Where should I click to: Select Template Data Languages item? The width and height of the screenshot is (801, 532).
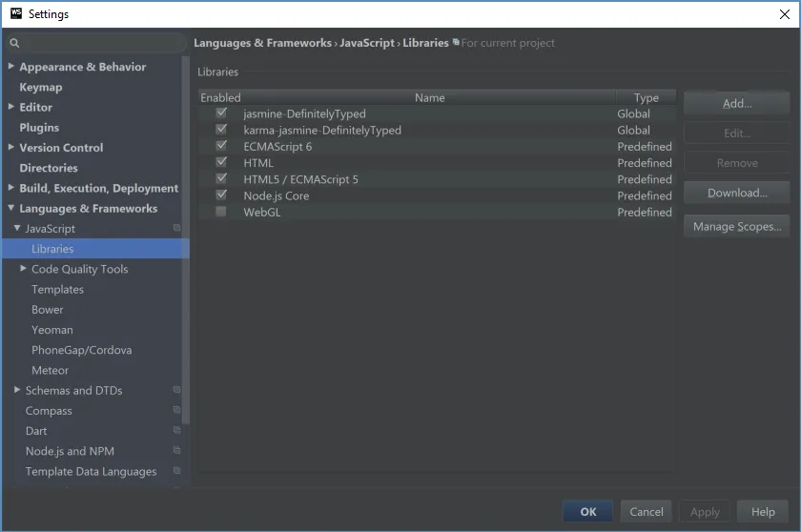point(91,471)
